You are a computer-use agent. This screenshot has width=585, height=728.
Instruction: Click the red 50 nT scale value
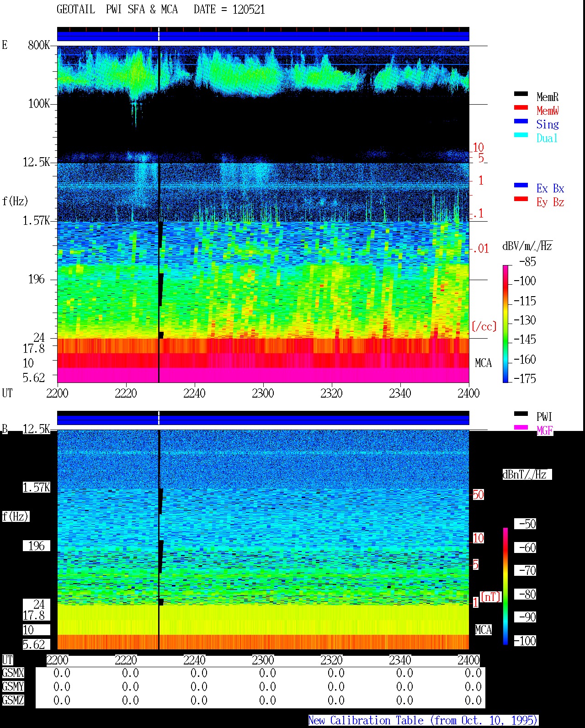point(478,494)
